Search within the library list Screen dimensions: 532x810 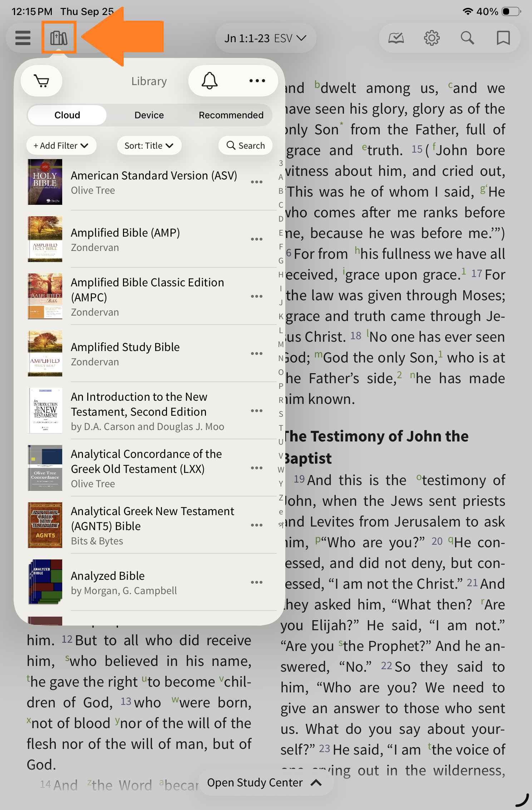(x=246, y=146)
